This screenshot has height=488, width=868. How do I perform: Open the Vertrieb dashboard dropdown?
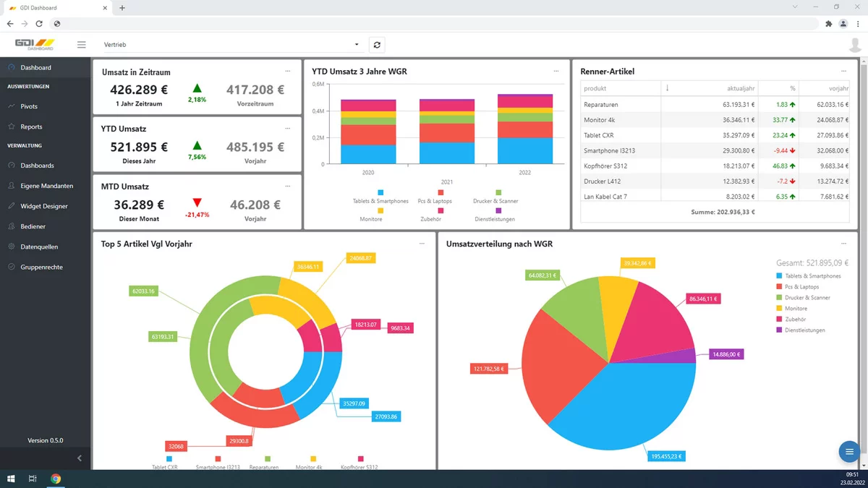[231, 45]
